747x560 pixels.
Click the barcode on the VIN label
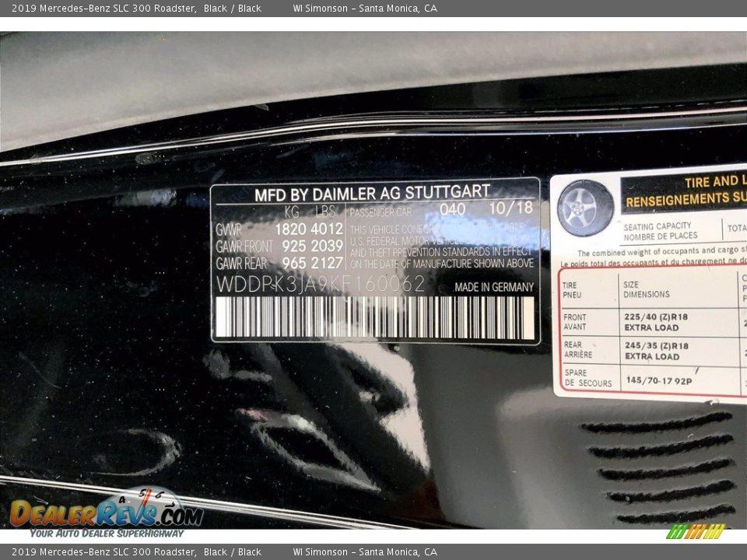(375, 317)
